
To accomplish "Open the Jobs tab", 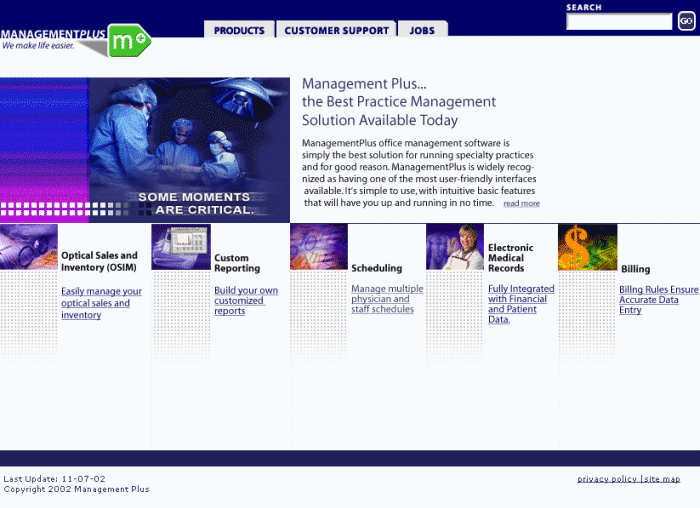I will point(422,29).
